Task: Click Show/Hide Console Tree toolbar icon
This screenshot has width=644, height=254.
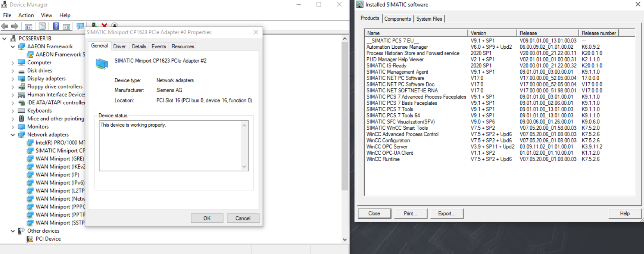Action: (28, 26)
